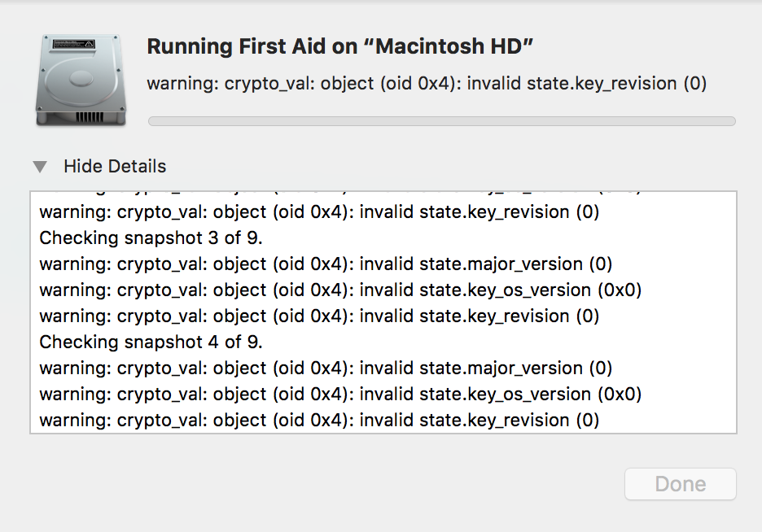The width and height of the screenshot is (762, 532).
Task: Click the First Aid progress bar
Action: (x=441, y=121)
